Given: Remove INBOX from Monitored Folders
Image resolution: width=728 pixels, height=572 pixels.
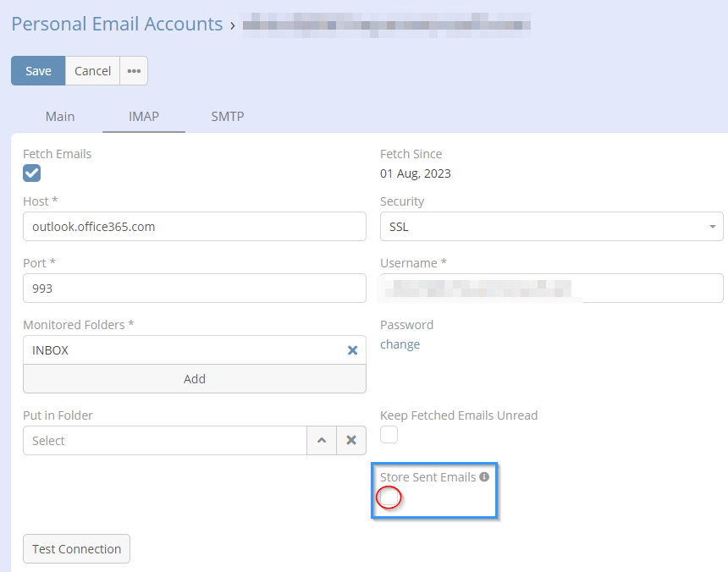Looking at the screenshot, I should pyautogui.click(x=352, y=350).
